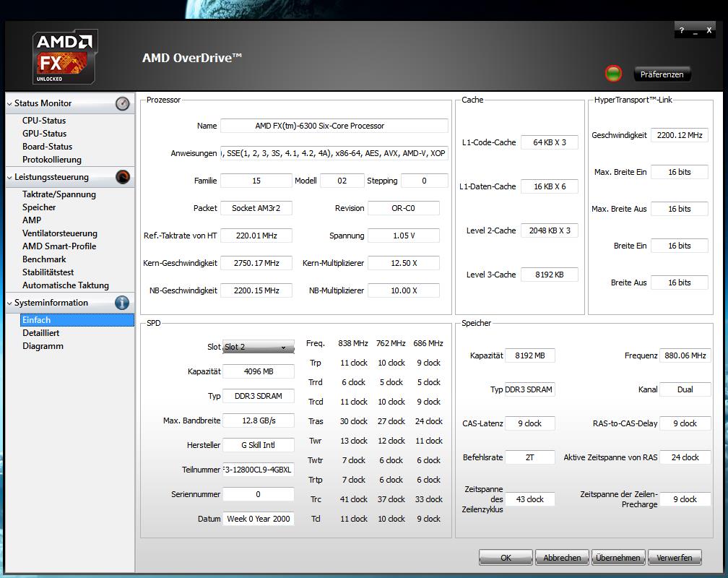
Task: Click the Kern-Geschwindigkeit value 2750.17 MHz
Action: (256, 263)
